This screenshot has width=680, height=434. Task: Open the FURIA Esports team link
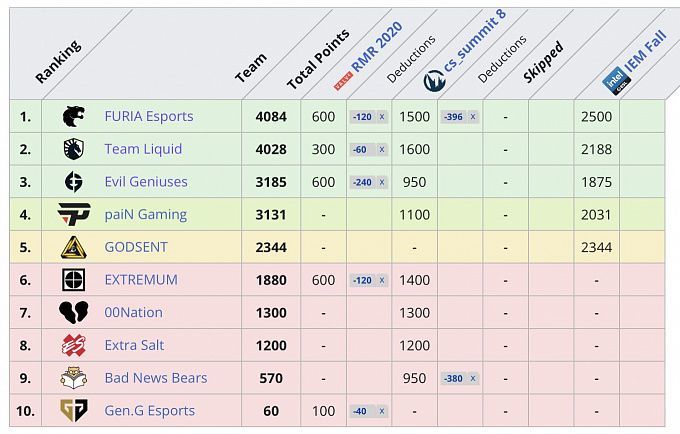149,116
